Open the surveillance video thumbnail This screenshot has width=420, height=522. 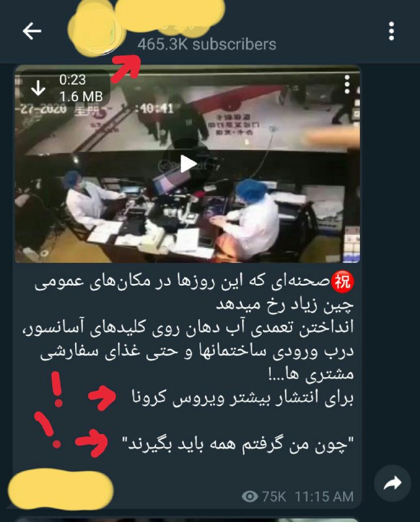point(187,164)
